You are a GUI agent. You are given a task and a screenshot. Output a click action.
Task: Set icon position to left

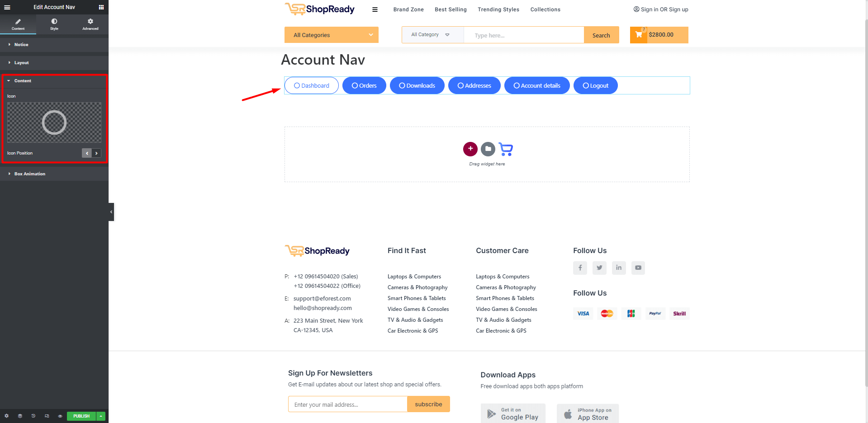click(87, 153)
